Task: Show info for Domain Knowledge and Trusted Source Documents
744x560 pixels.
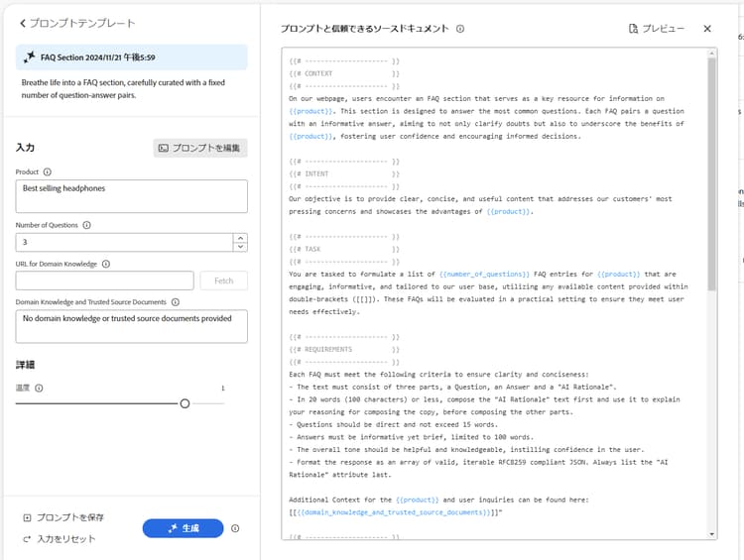Action: [175, 302]
